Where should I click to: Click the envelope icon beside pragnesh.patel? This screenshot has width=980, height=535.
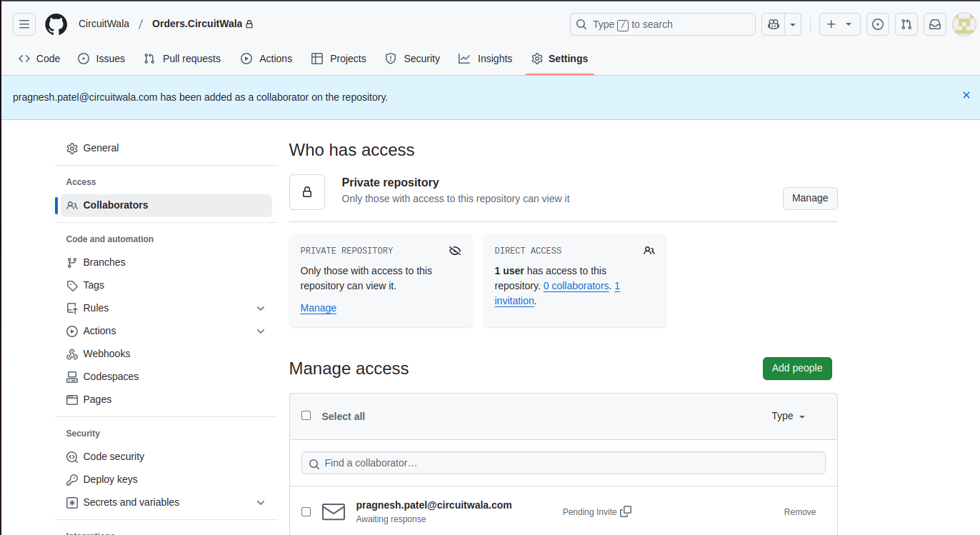334,511
